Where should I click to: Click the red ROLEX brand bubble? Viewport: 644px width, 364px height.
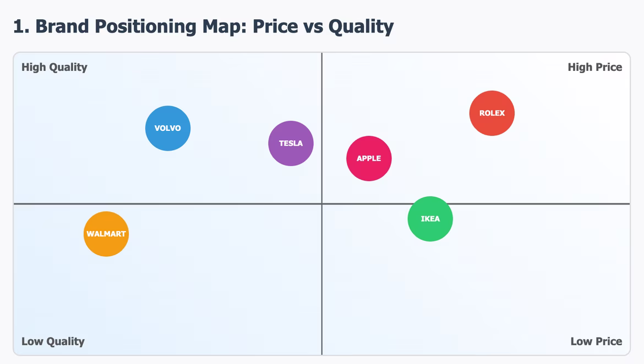coord(492,113)
